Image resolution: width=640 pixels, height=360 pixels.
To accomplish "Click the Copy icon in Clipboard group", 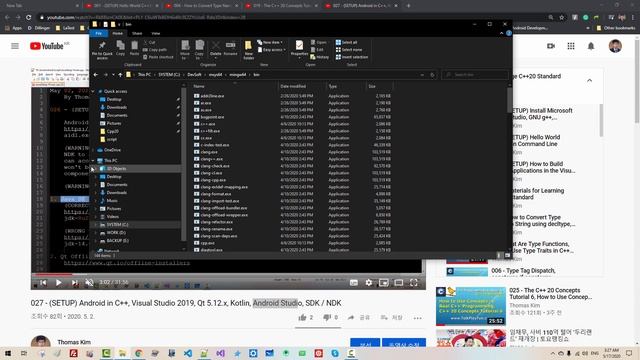I will pos(120,48).
